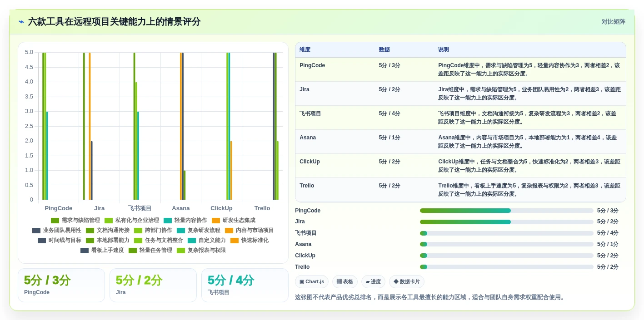
Task: Select the 表格 chip
Action: click(x=345, y=281)
